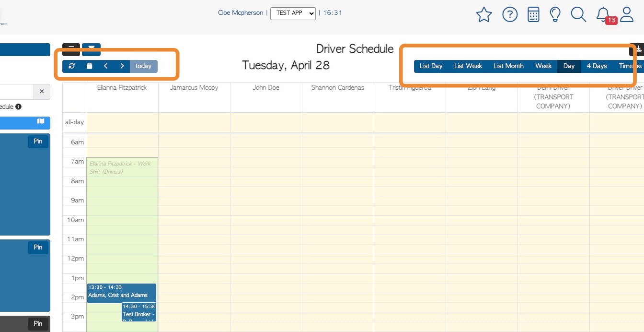Switch to List Week view
The image size is (644, 332).
(x=468, y=66)
